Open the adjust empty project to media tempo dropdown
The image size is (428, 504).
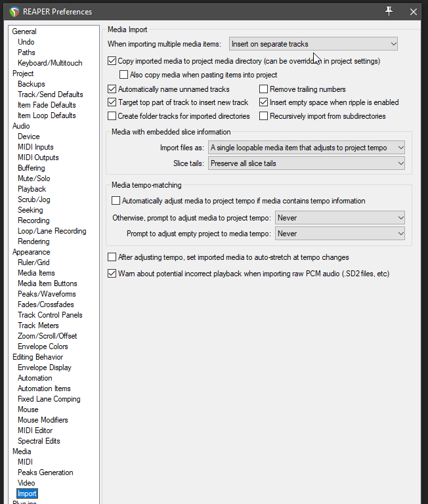(340, 234)
